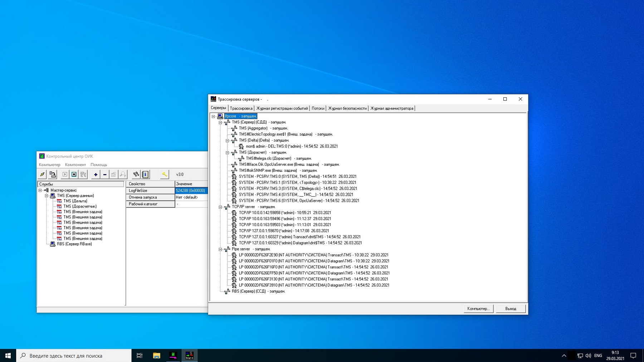The image size is (644, 362).
Task: Click the lightning bolt toolbar icon
Action: tap(43, 175)
